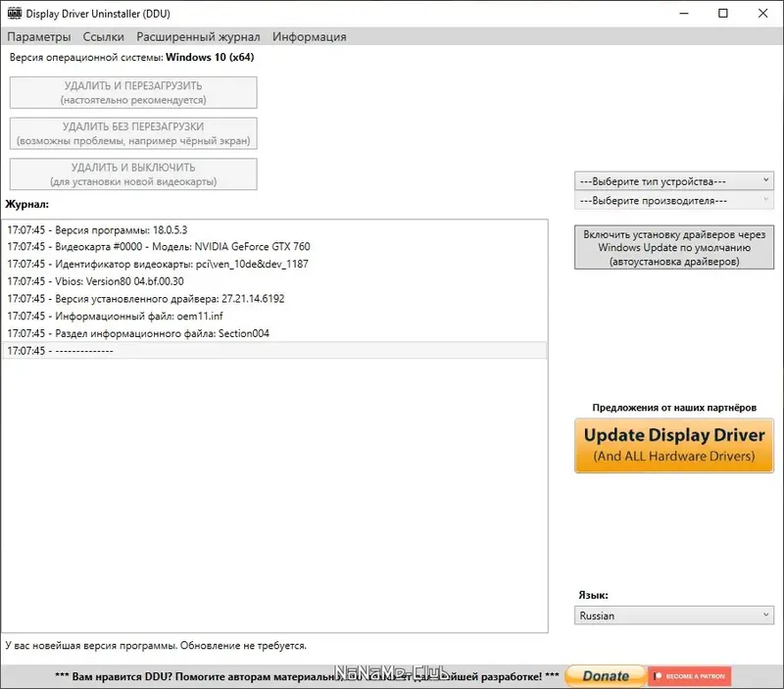The height and width of the screenshot is (689, 784).
Task: Maximize the DDU window
Action: point(723,14)
